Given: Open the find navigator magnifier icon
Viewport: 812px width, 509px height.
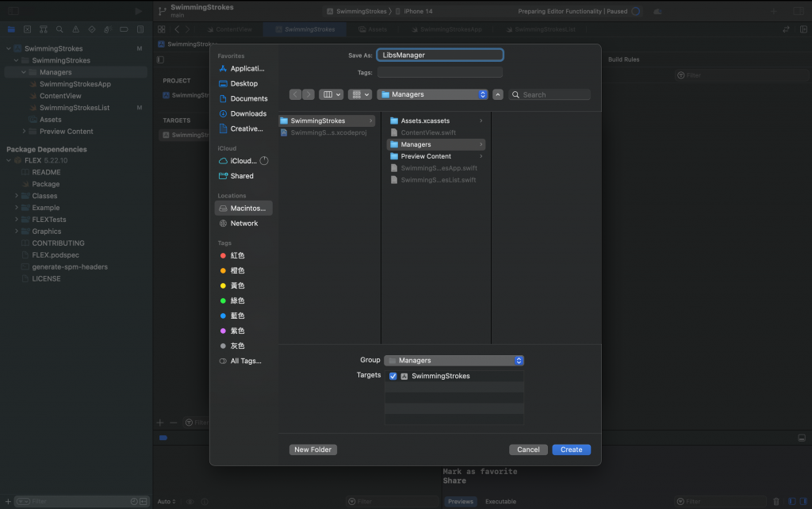Looking at the screenshot, I should coord(59,29).
